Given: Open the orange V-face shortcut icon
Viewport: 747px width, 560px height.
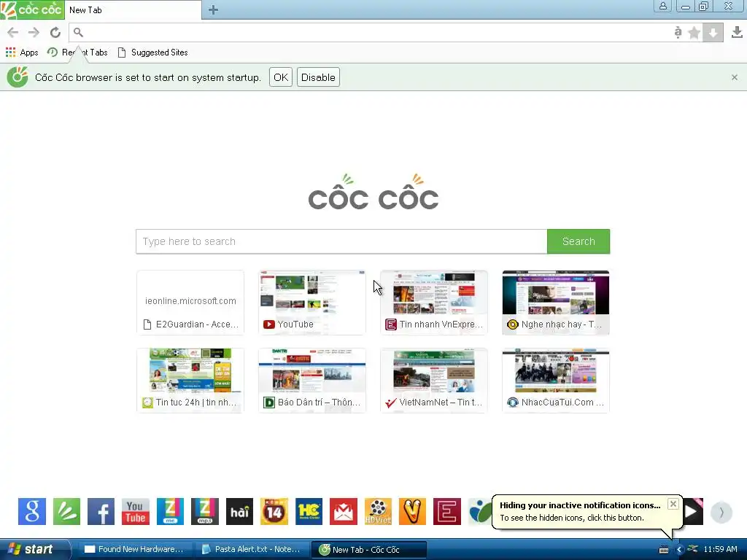Looking at the screenshot, I should click(413, 511).
